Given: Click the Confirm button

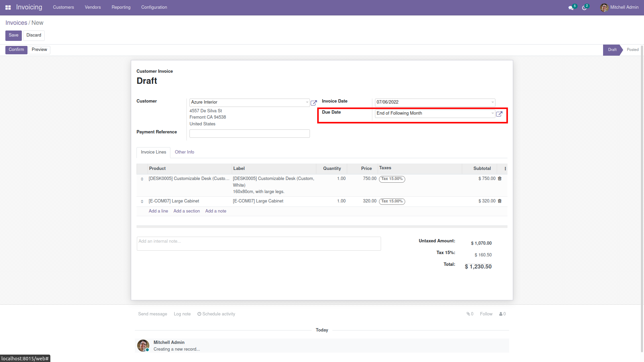Looking at the screenshot, I should coord(16,50).
